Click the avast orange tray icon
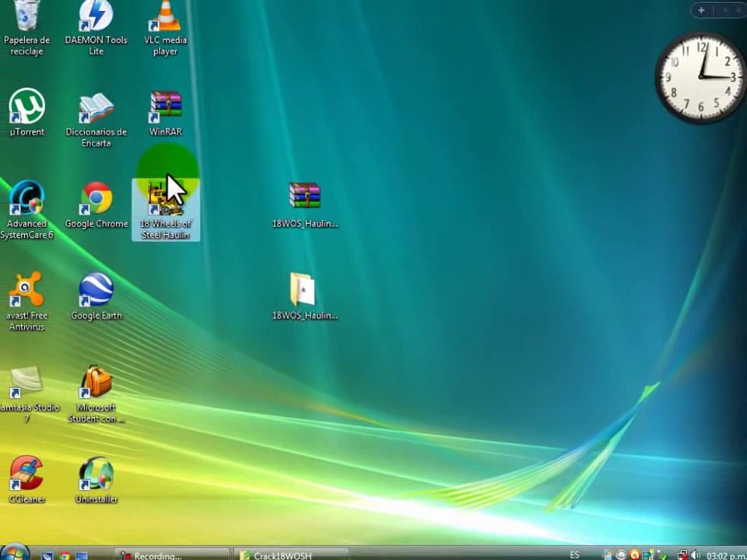This screenshot has height=560, width=747. click(635, 555)
